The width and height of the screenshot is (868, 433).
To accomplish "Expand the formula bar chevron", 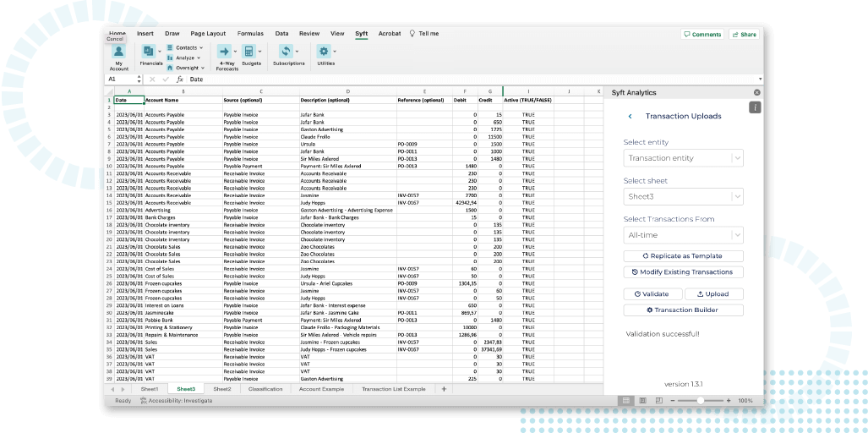I will click(x=760, y=79).
